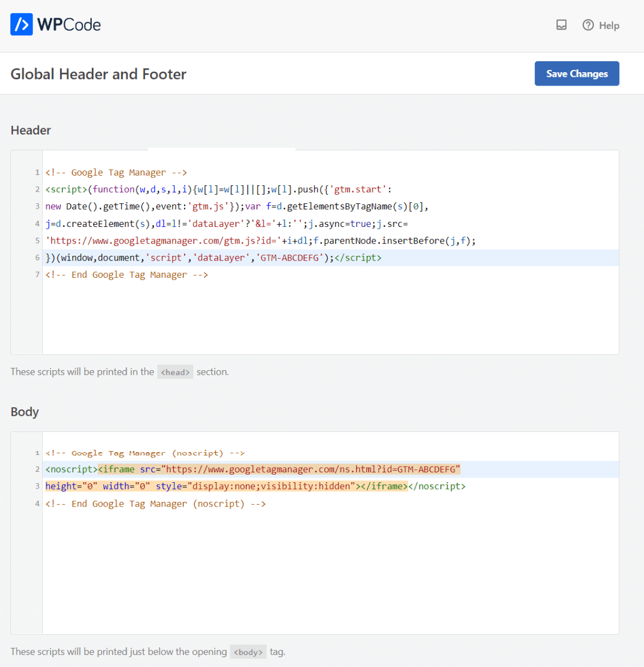644x667 pixels.
Task: Click the body tag label below the Body editor
Action: 248,651
